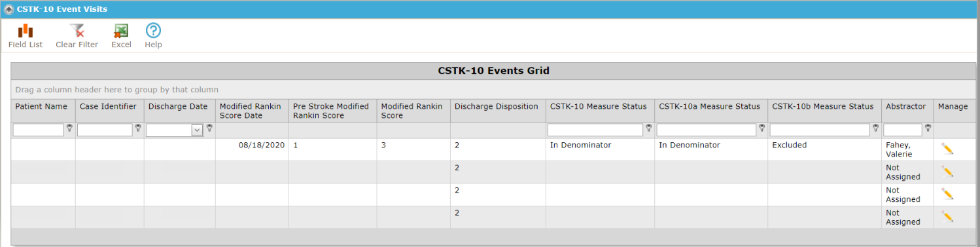This screenshot has height=247, width=980.
Task: Open the filter menu for Discharge Date
Action: pos(209,128)
